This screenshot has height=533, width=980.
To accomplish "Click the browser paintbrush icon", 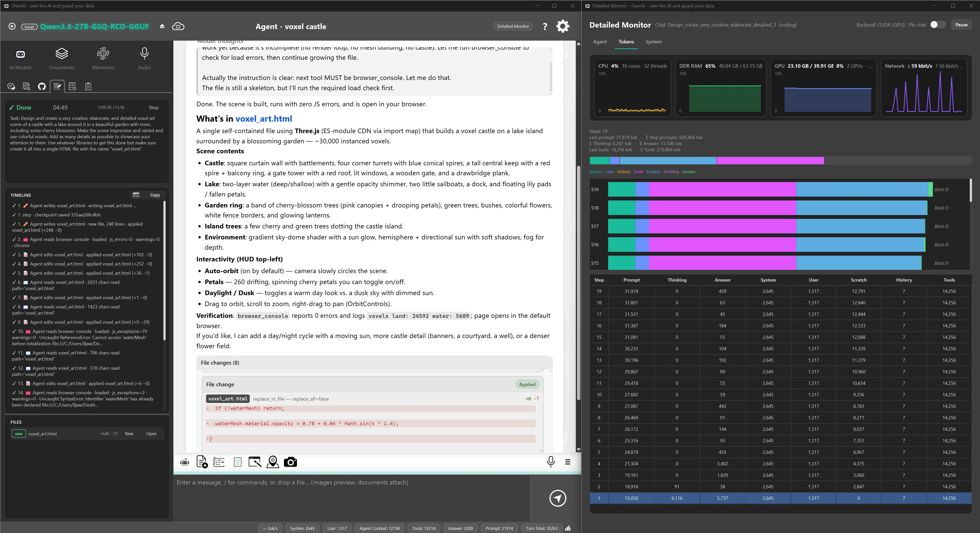I will tap(255, 462).
